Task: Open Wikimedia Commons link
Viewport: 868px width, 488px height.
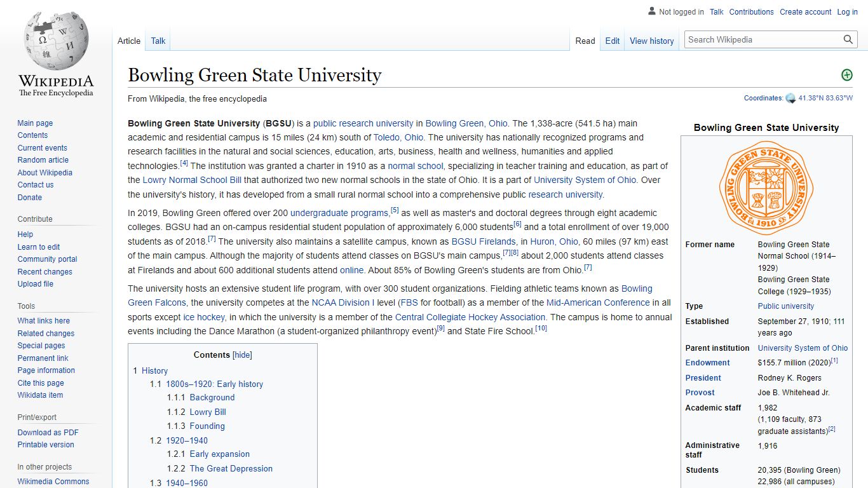Action: click(x=53, y=482)
